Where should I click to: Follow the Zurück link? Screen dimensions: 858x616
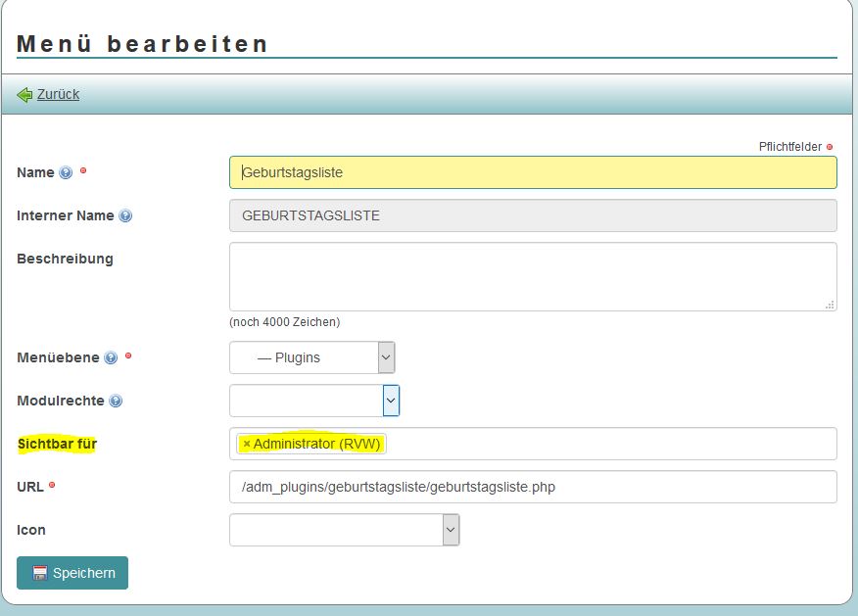pyautogui.click(x=59, y=94)
